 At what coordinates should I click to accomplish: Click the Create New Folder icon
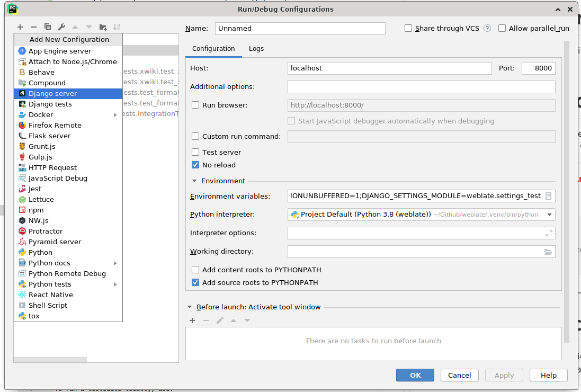click(x=103, y=26)
